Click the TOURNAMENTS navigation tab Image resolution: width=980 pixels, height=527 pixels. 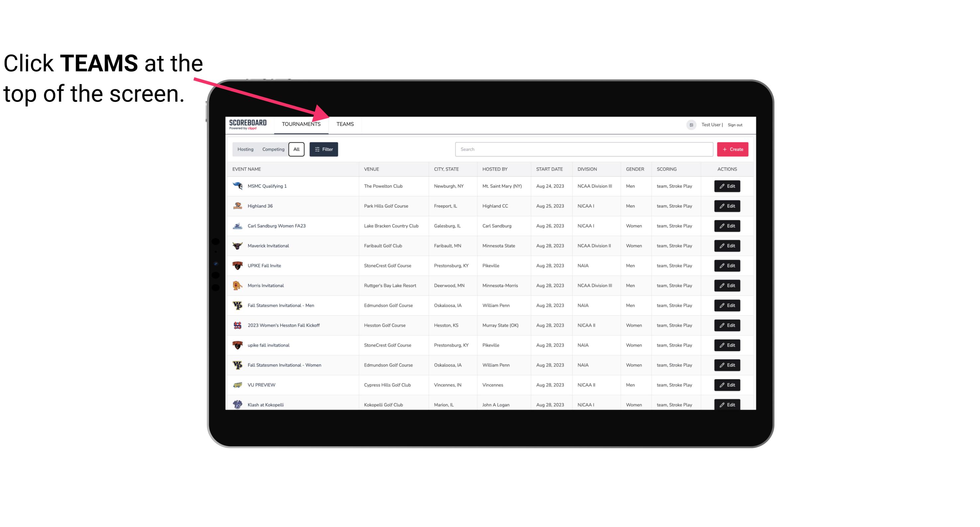pyautogui.click(x=301, y=124)
